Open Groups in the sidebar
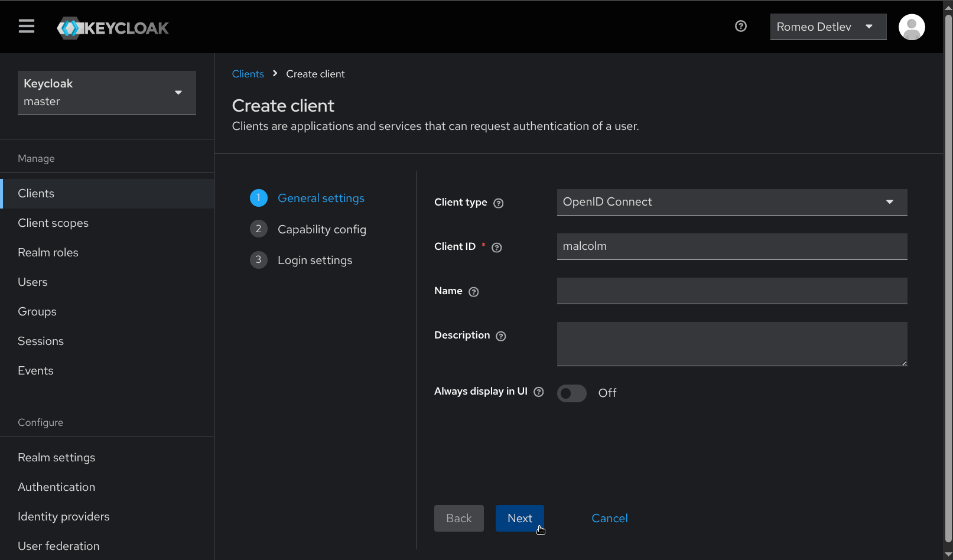Image resolution: width=953 pixels, height=560 pixels. pyautogui.click(x=107, y=312)
